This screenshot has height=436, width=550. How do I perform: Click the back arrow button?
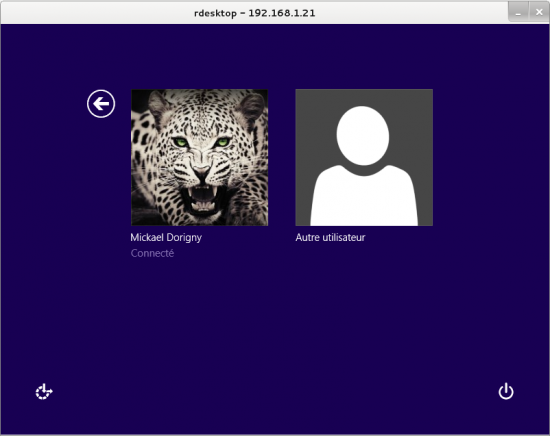(x=101, y=104)
